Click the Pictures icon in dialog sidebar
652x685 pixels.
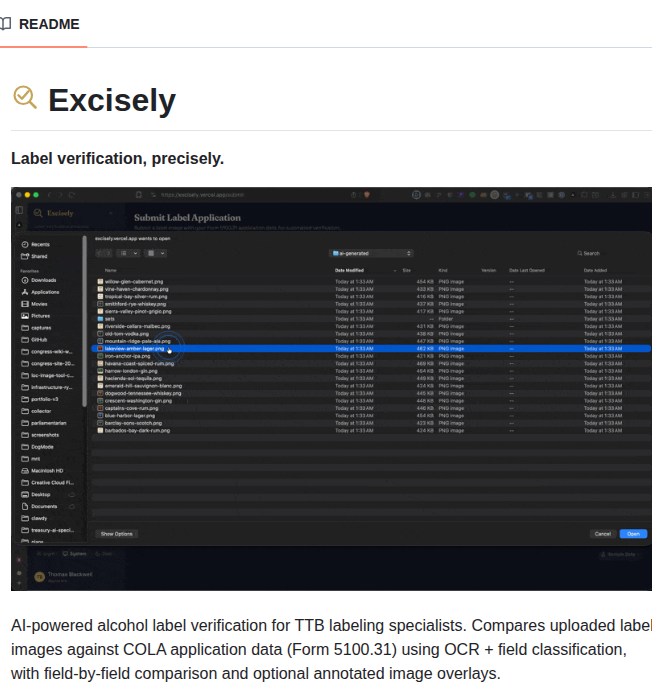click(25, 315)
